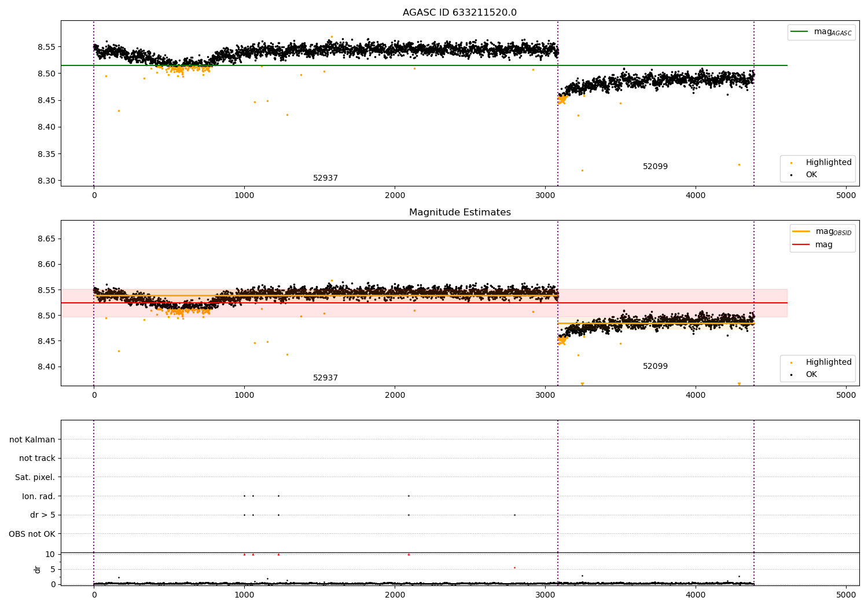The image size is (868, 608).
Task: Click the green mag AGASC horizontal line
Action: [424, 65]
